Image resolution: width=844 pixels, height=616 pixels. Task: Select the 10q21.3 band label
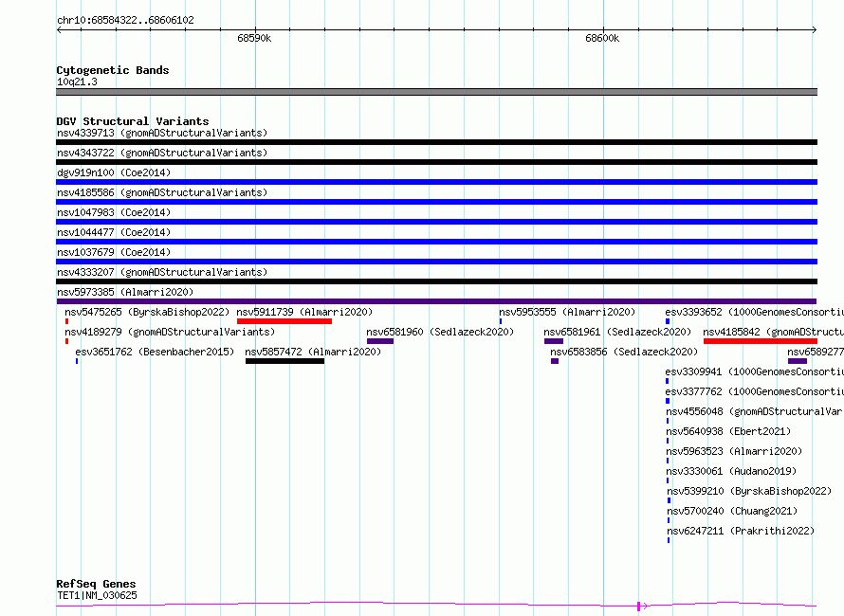(77, 82)
